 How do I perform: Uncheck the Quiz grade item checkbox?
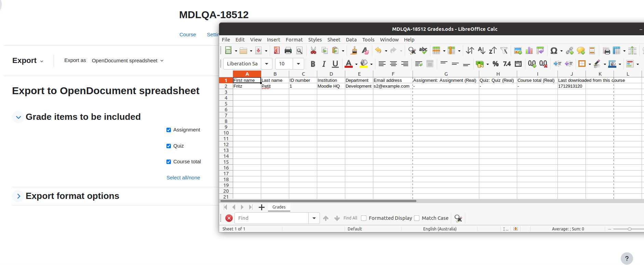[x=169, y=146]
